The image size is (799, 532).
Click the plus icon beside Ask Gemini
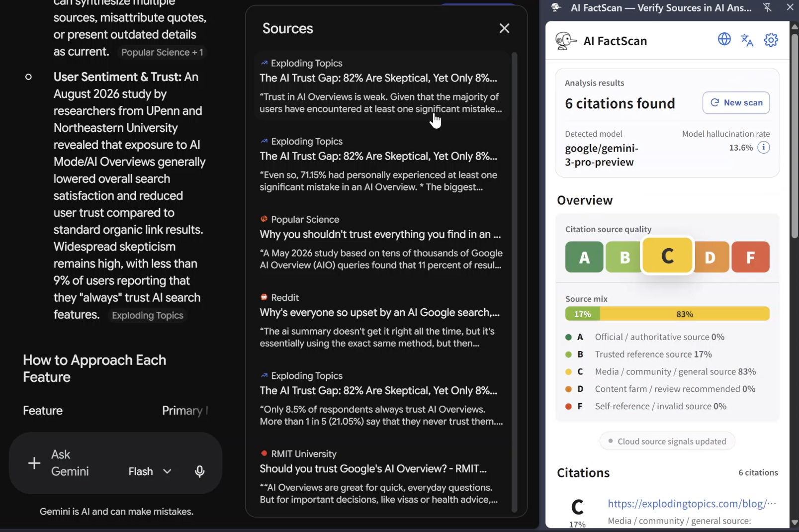(34, 463)
